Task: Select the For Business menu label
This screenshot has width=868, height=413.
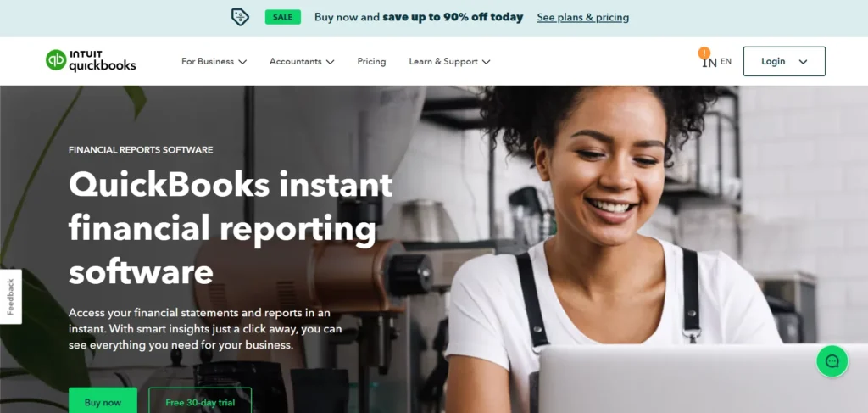Action: point(208,61)
